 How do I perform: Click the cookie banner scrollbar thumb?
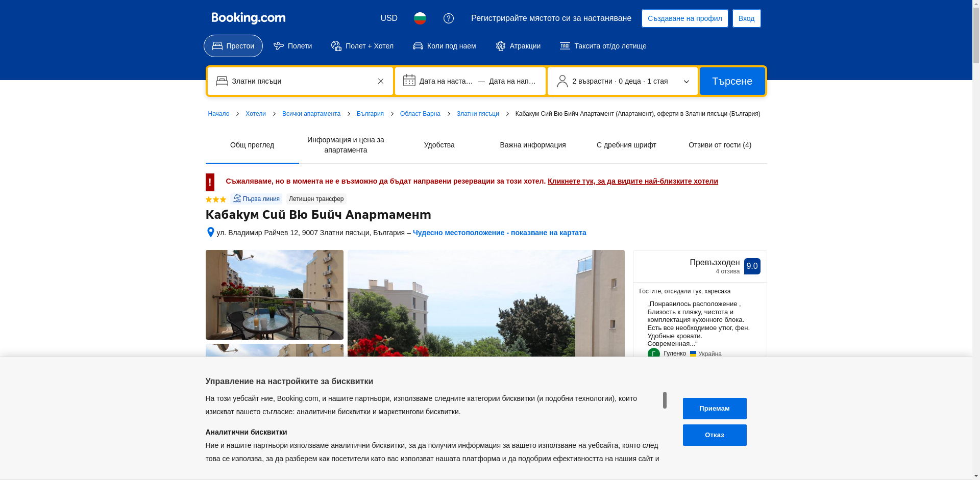[664, 400]
